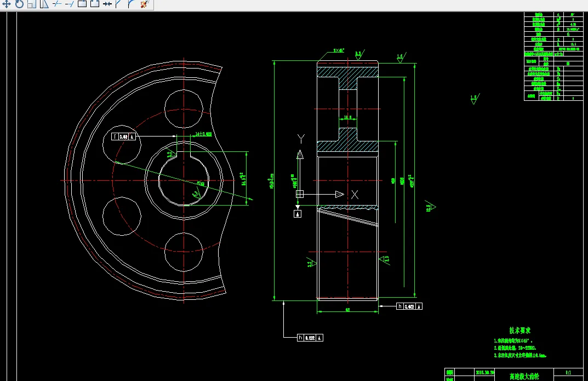Select third technical requirement note line

click(x=520, y=355)
